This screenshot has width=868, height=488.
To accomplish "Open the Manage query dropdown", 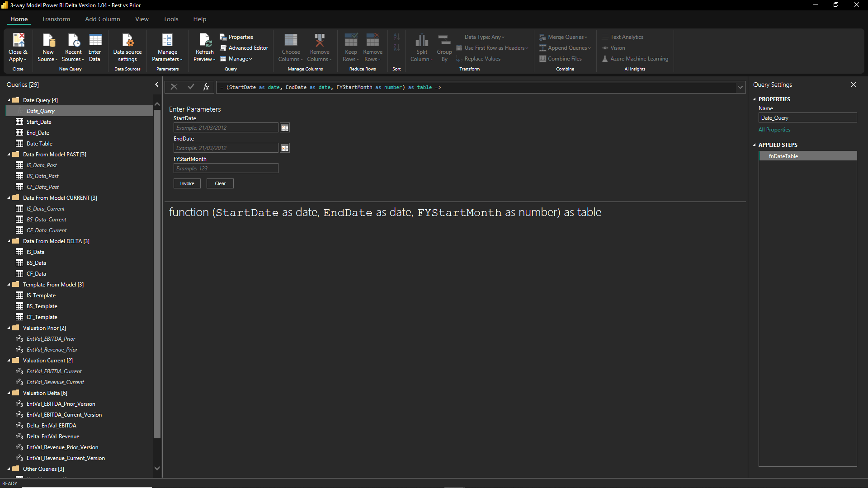I will (236, 59).
